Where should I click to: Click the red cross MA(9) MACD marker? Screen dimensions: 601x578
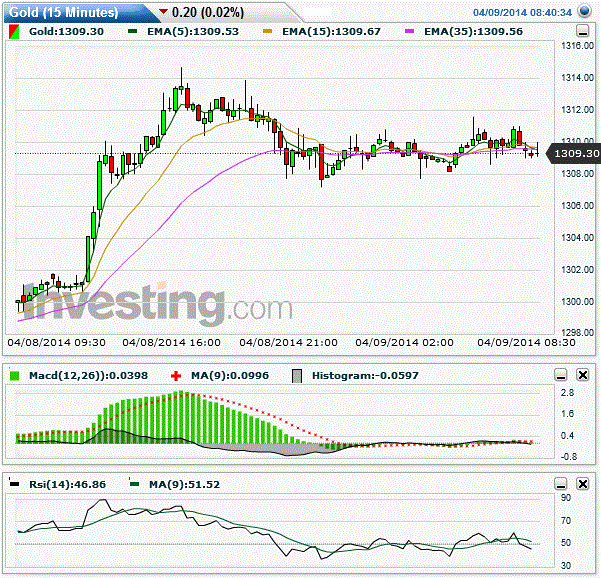point(176,376)
